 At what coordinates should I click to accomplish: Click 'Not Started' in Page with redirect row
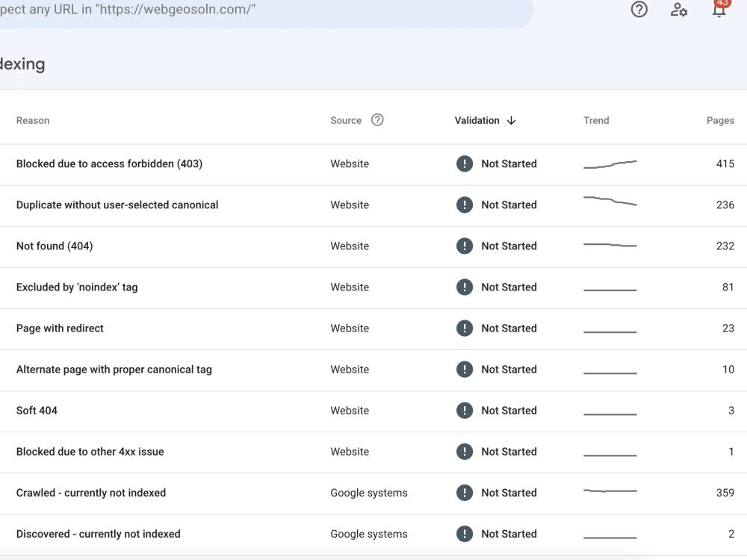tap(509, 328)
